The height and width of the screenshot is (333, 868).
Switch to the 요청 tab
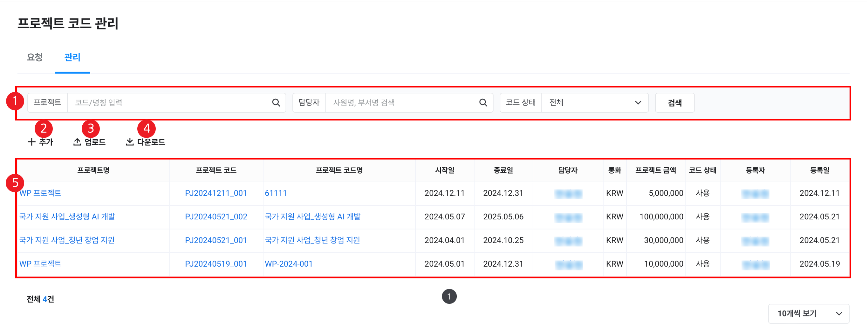35,57
